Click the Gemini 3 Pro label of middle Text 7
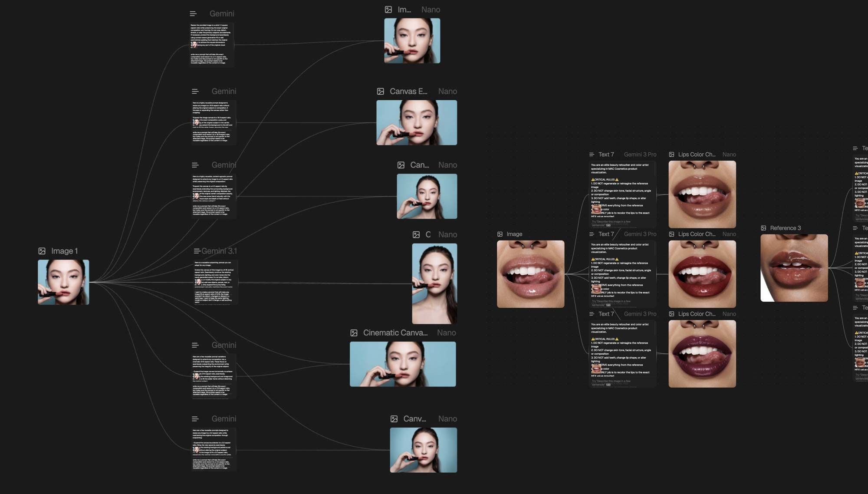Image resolution: width=868 pixels, height=494 pixels. [x=640, y=234]
